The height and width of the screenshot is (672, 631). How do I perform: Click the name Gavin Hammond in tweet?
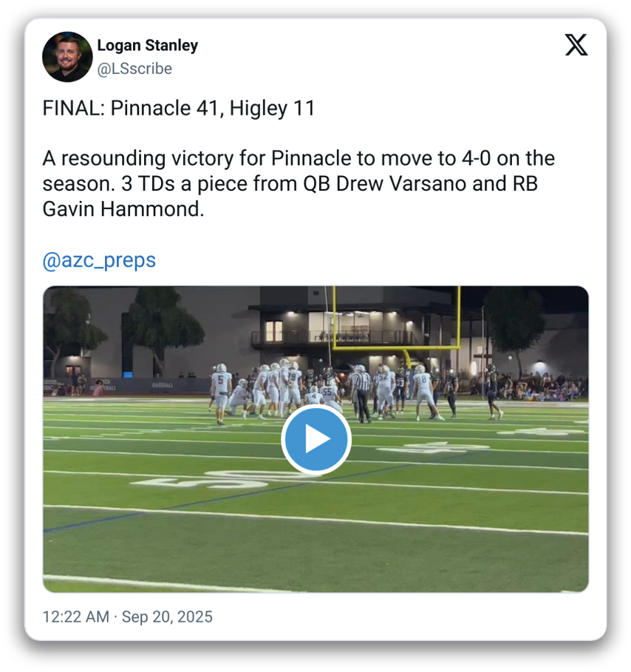pyautogui.click(x=122, y=209)
